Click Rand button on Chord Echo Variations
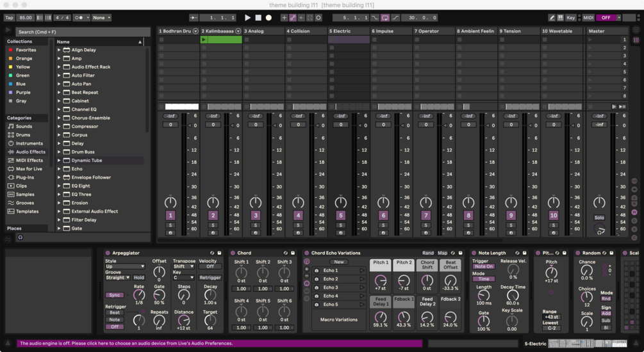This screenshot has width=644, height=352. 428,253
